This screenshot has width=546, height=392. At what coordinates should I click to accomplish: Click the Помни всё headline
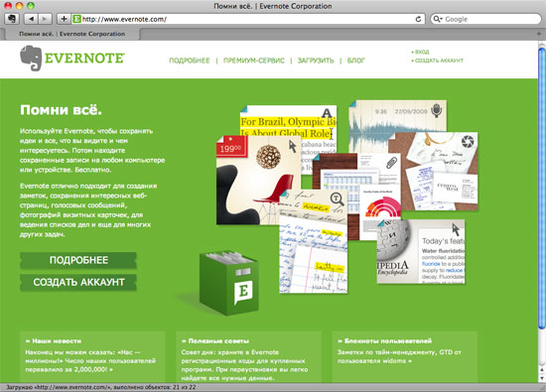point(61,110)
